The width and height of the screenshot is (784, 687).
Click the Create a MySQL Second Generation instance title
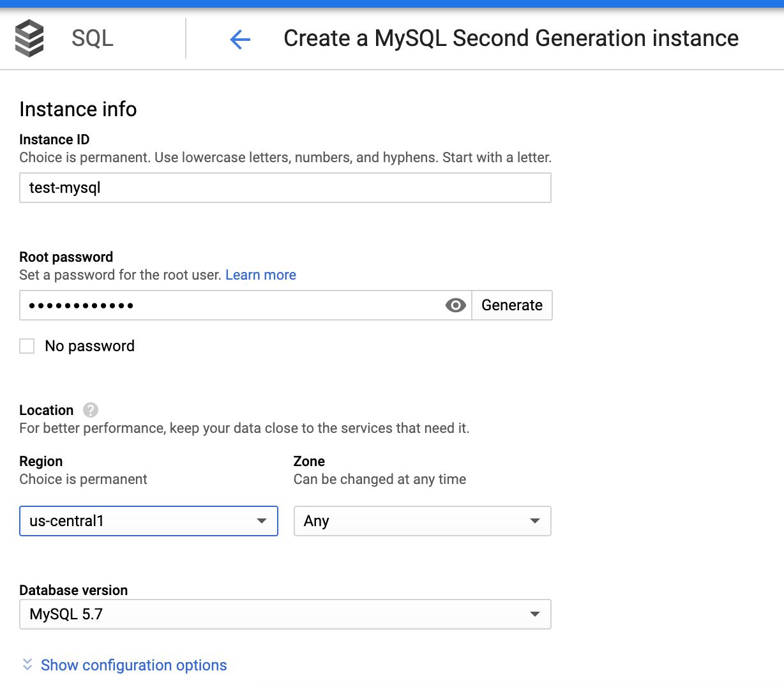click(x=511, y=38)
